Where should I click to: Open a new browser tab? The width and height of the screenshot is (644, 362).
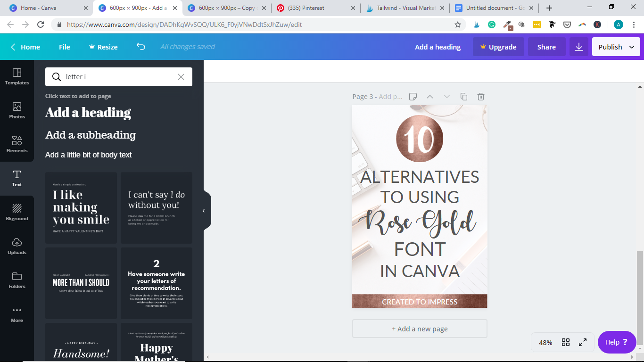click(x=549, y=8)
